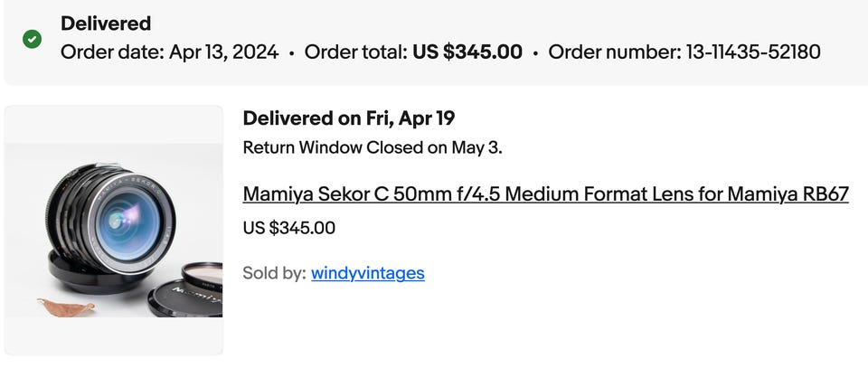Click the filter ring in the product photo

click(201, 271)
